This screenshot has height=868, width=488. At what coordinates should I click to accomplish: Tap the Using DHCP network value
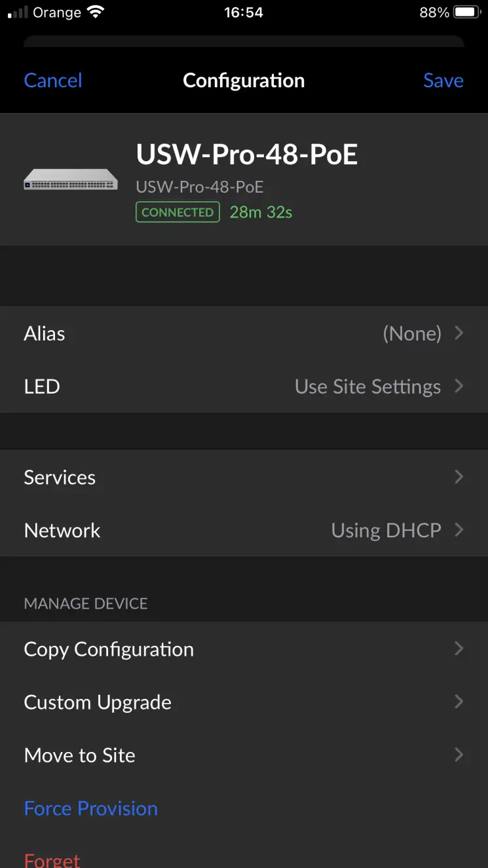tap(386, 530)
